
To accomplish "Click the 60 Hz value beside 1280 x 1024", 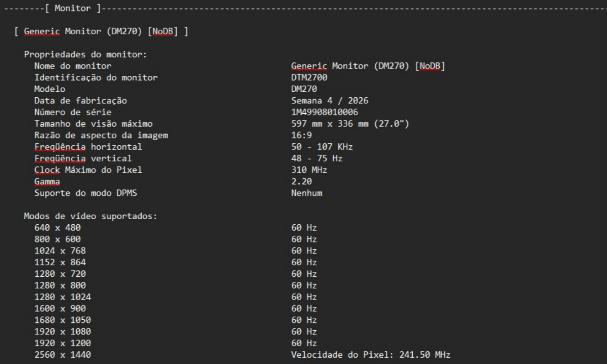I will 304,296.
